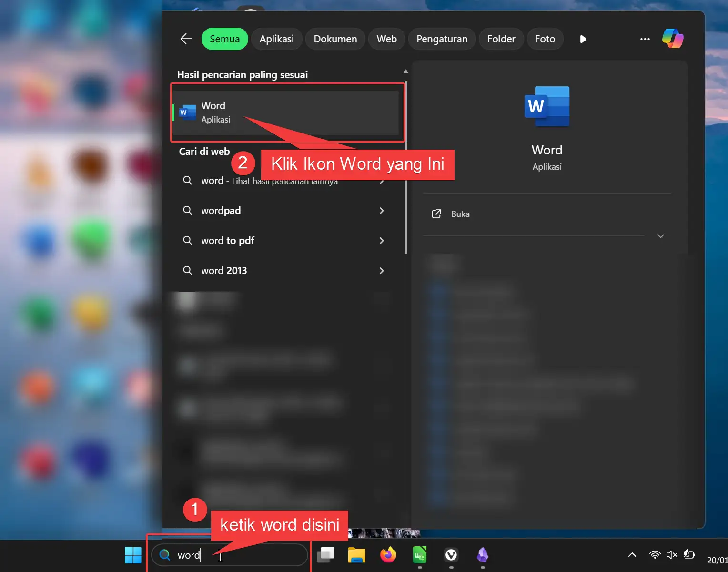The height and width of the screenshot is (572, 728).
Task: Switch to the Pengaturan filter tab
Action: pyautogui.click(x=442, y=39)
